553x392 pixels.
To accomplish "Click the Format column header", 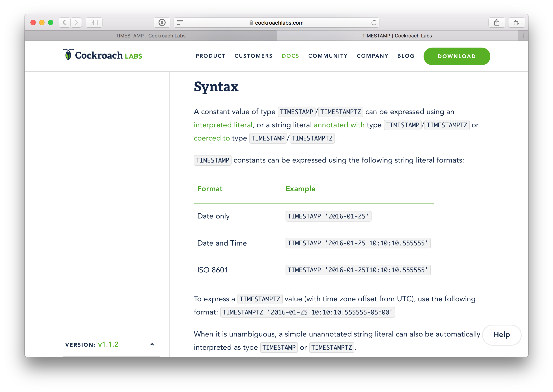I will [x=210, y=189].
